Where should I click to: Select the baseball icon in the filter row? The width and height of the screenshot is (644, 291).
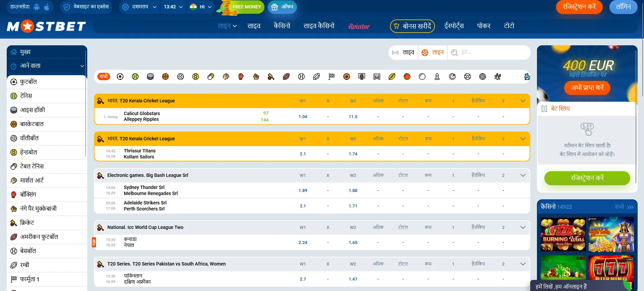(x=301, y=77)
